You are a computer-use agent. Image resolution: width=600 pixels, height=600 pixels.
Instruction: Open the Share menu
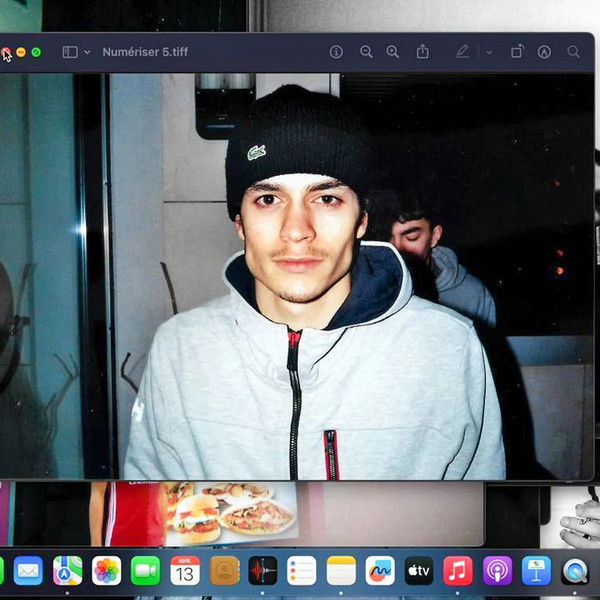(423, 52)
